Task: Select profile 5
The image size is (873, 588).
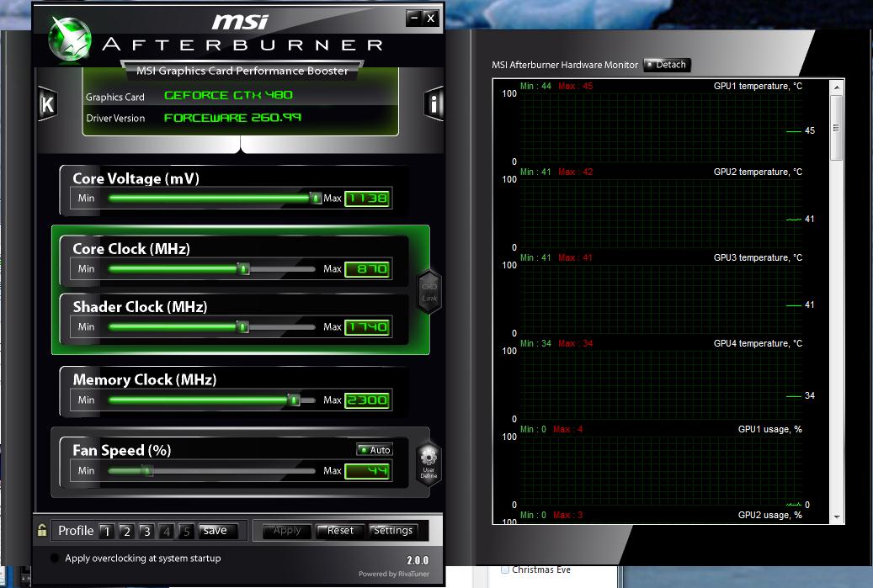Action: tap(187, 532)
